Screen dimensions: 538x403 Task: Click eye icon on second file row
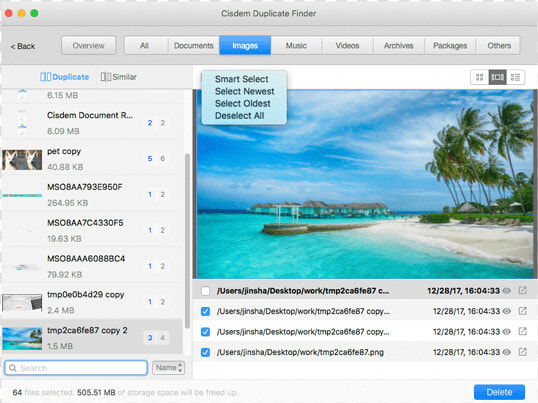tap(506, 311)
